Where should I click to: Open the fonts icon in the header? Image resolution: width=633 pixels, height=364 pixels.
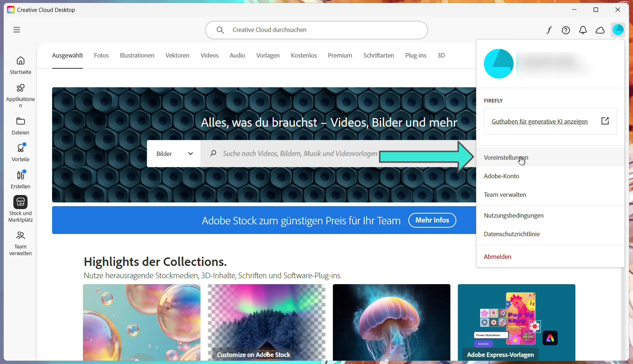[x=549, y=30]
